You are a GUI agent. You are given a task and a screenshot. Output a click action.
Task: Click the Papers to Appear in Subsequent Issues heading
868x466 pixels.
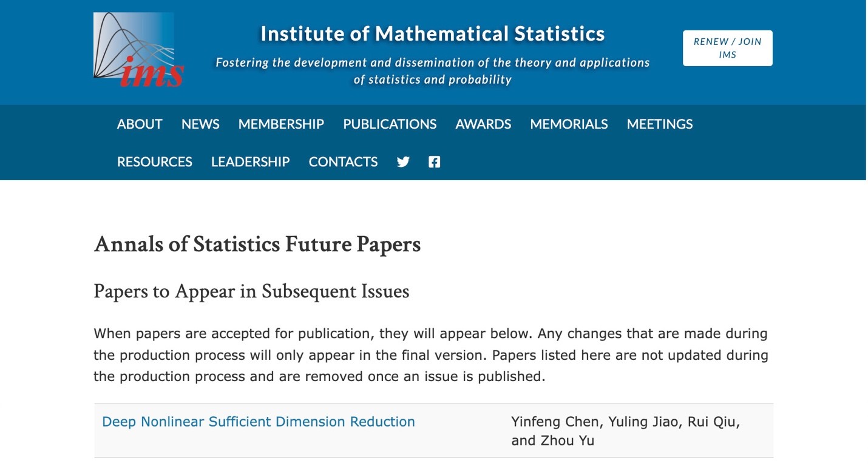click(x=251, y=292)
